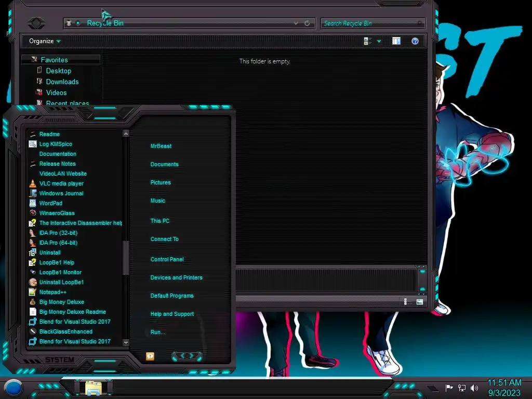Click the program list scroll-down arrow

(x=126, y=343)
